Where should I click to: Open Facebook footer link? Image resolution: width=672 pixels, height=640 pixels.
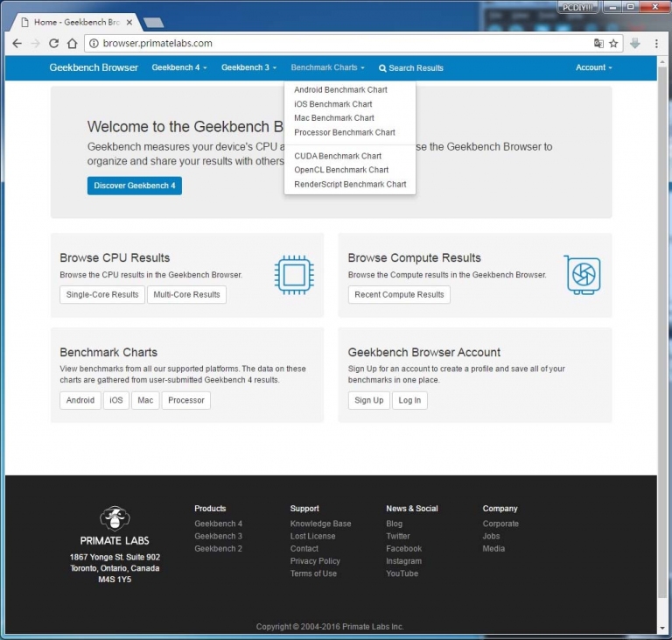point(403,549)
